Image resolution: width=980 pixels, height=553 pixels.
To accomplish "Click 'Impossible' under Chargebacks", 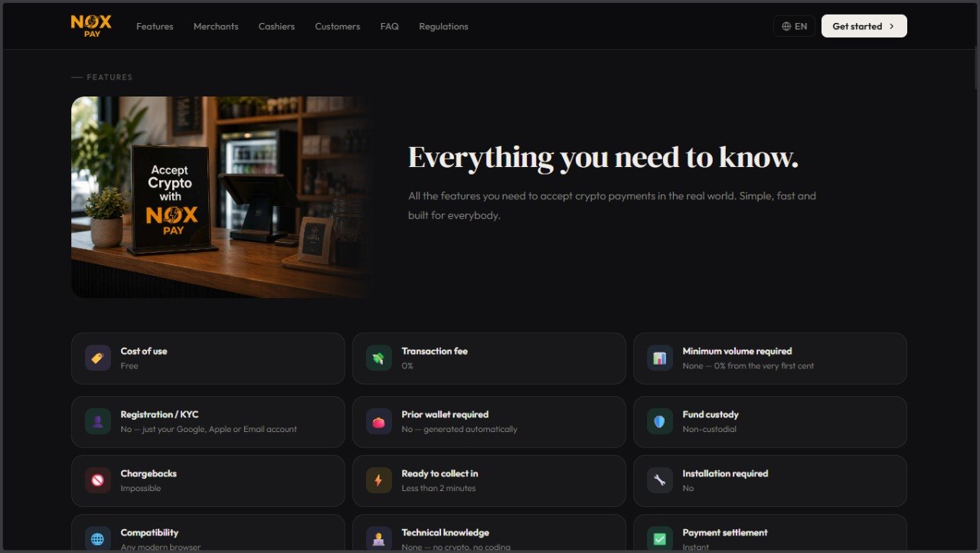I will point(141,488).
